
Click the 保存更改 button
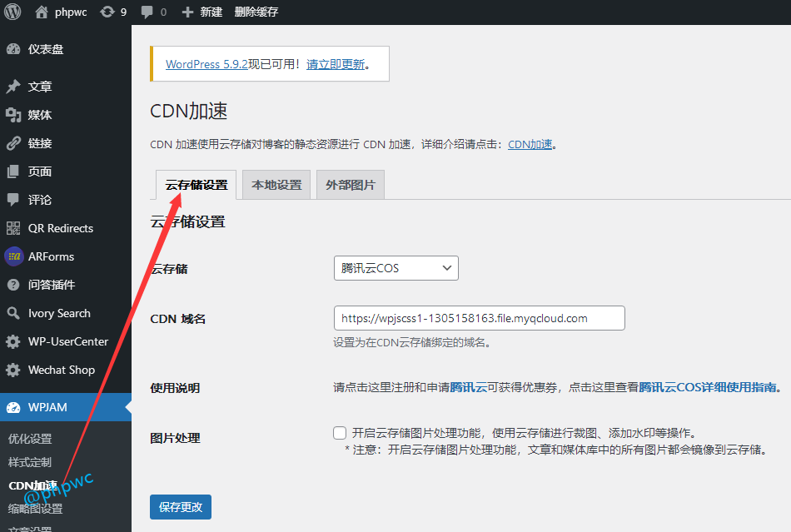coord(181,507)
